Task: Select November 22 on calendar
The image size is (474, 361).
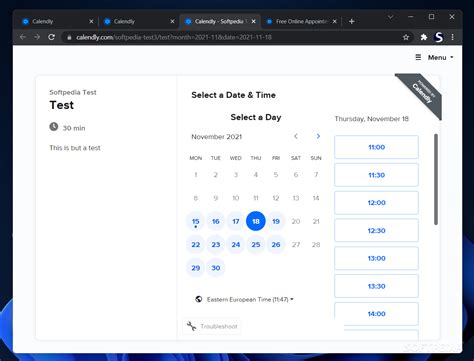Action: pyautogui.click(x=196, y=245)
